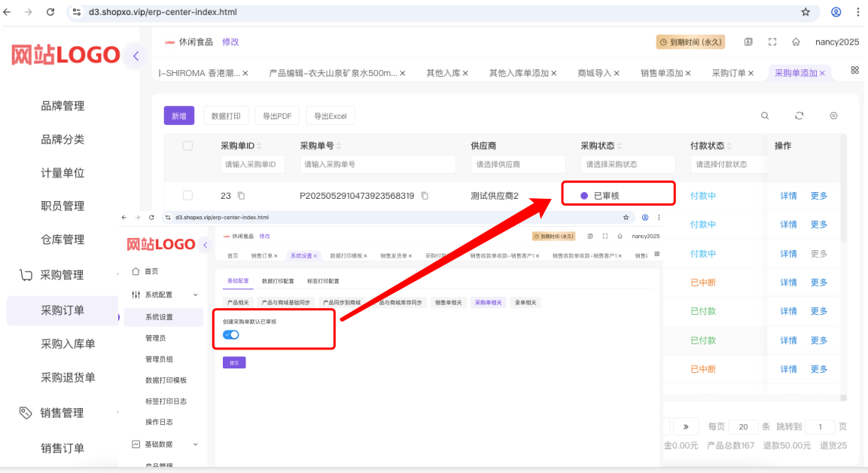Image resolution: width=868 pixels, height=473 pixels.
Task: Refresh the purchase order table with refresh icon
Action: (x=799, y=116)
